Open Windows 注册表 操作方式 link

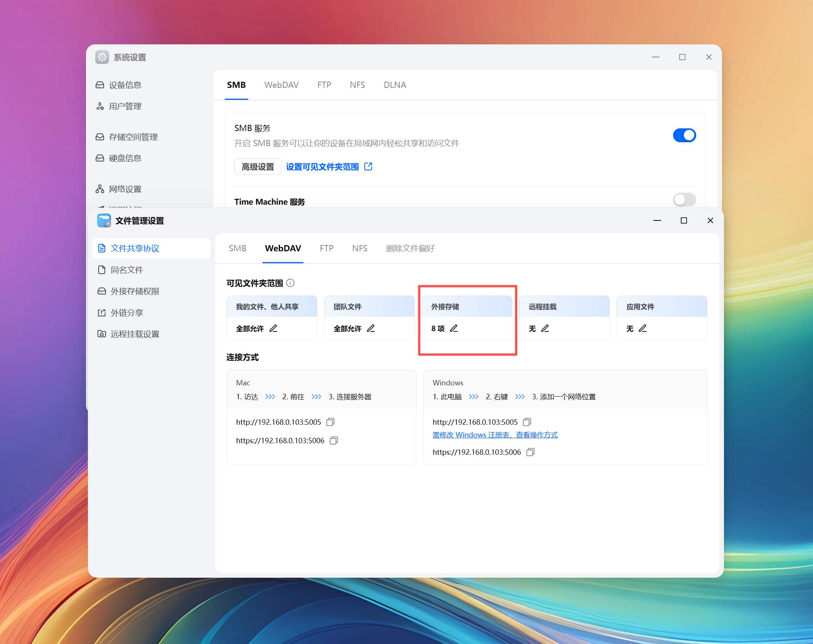[x=495, y=435]
